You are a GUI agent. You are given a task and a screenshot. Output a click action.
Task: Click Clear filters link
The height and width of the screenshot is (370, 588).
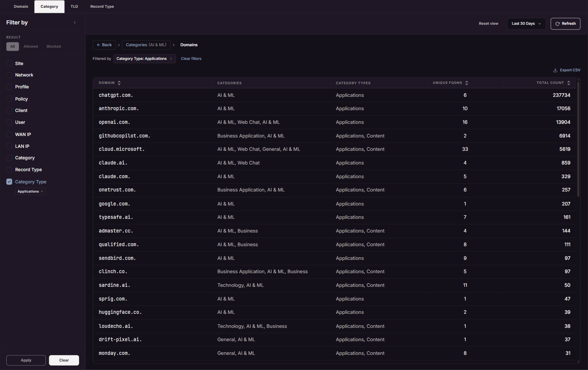tap(191, 59)
